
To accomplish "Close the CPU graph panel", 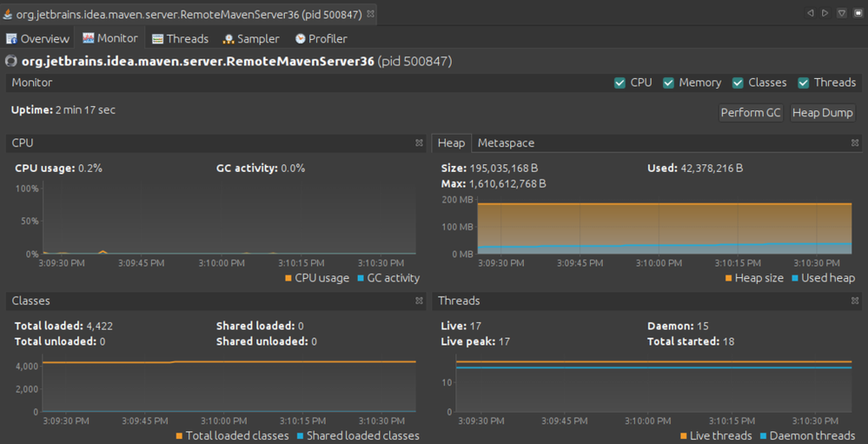I will tap(419, 143).
